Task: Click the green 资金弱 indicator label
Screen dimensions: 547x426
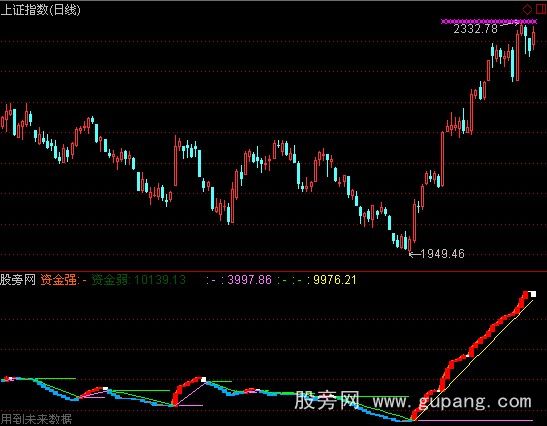Action: pos(110,279)
